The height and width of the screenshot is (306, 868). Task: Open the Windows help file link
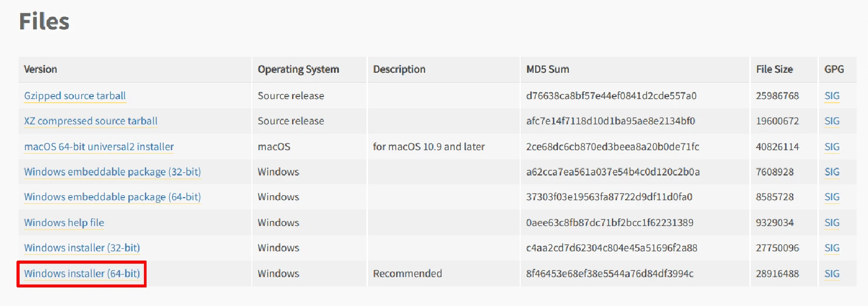pyautogui.click(x=64, y=223)
